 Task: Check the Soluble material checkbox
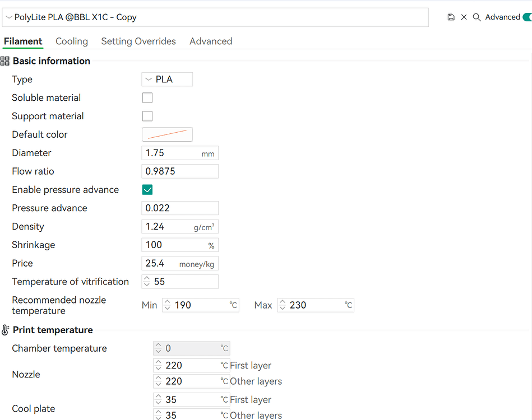[147, 97]
